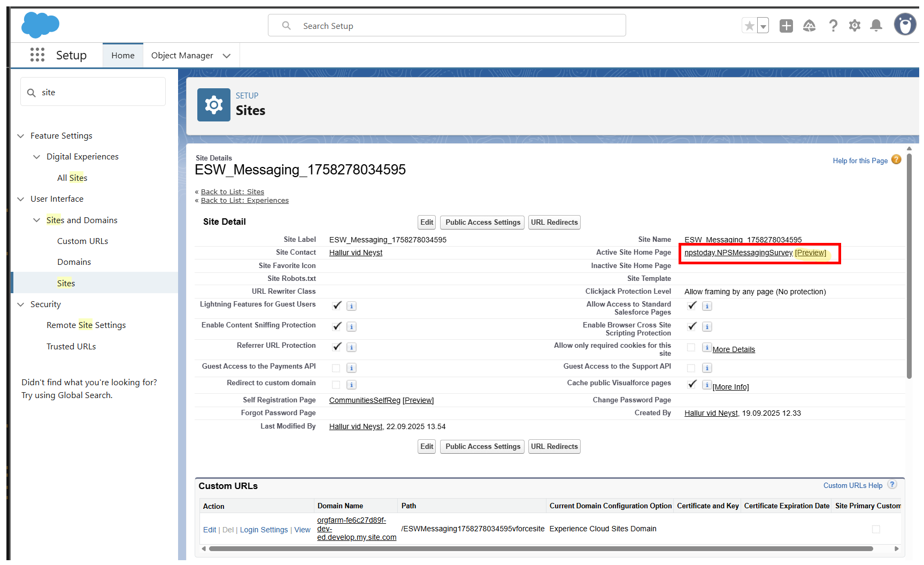Open the App Launcher grid icon
The image size is (924, 565).
pos(37,55)
